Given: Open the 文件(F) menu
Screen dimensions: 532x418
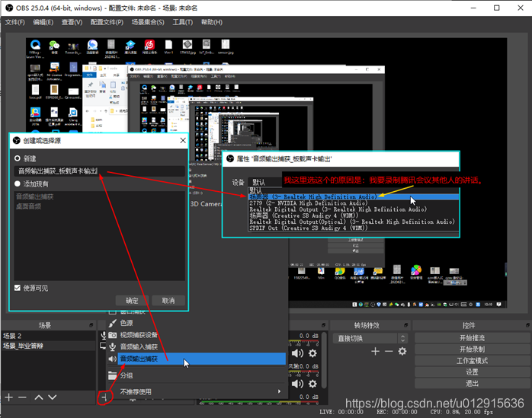Looking at the screenshot, I should [15, 22].
